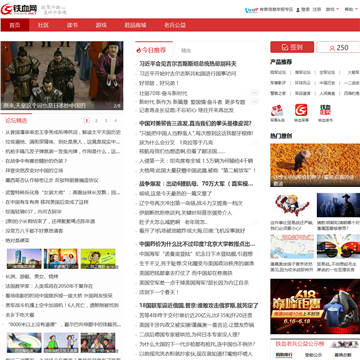Click the 签到 check-in button
This screenshot has width=360, height=360.
tap(292, 47)
